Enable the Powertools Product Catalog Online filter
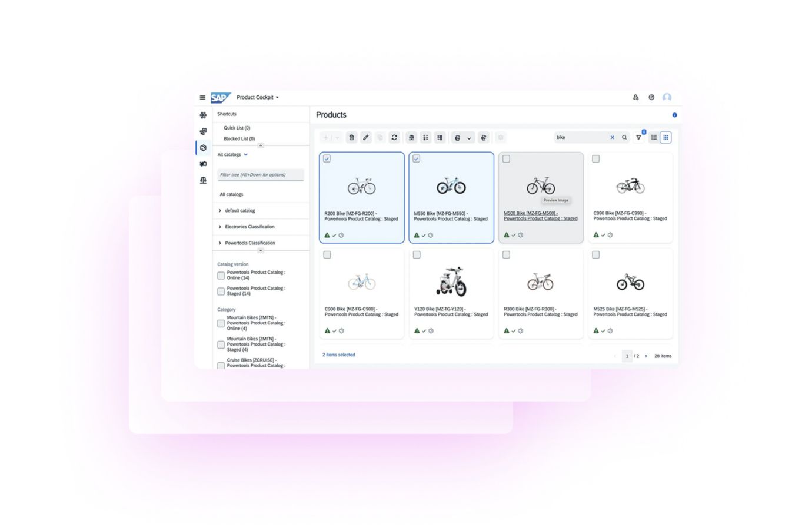812x530 pixels. 221,275
